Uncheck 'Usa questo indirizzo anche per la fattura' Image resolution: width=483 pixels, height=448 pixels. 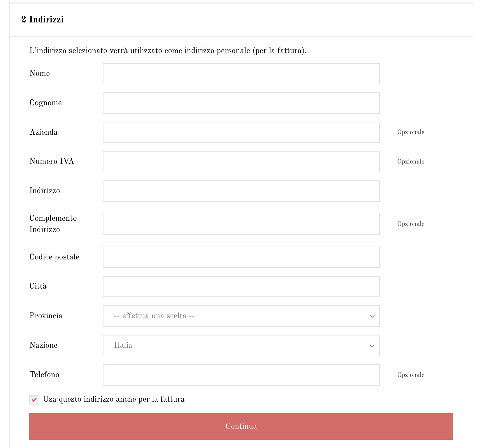point(34,400)
